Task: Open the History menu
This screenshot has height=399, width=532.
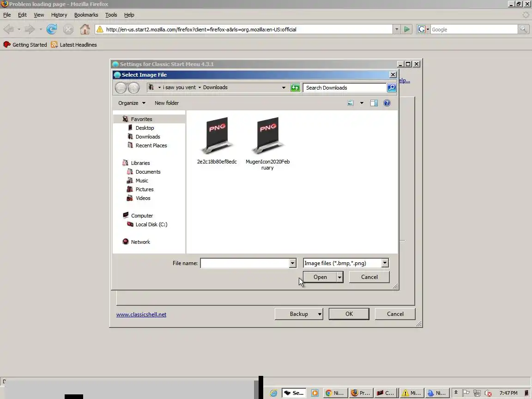Action: pyautogui.click(x=59, y=15)
